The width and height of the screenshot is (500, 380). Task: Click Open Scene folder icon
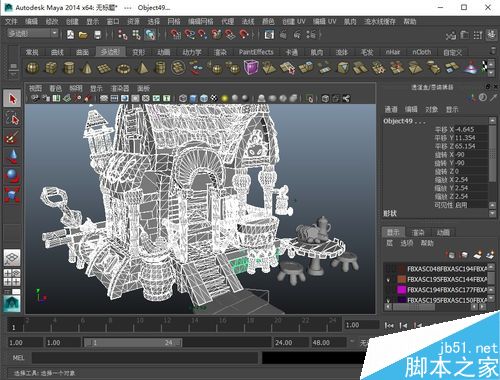(x=83, y=35)
